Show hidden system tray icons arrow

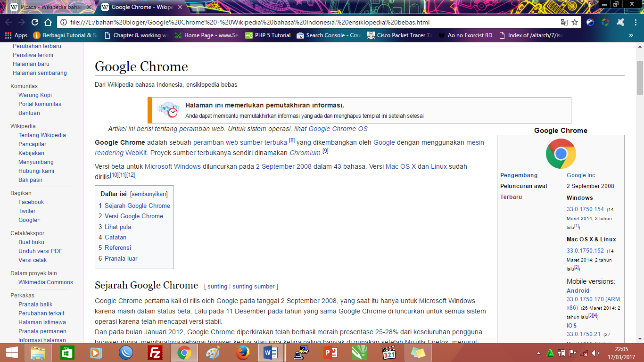[x=539, y=353]
